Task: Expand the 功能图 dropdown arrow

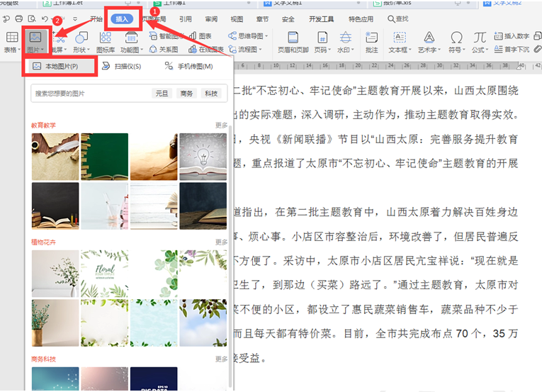Action: click(142, 50)
